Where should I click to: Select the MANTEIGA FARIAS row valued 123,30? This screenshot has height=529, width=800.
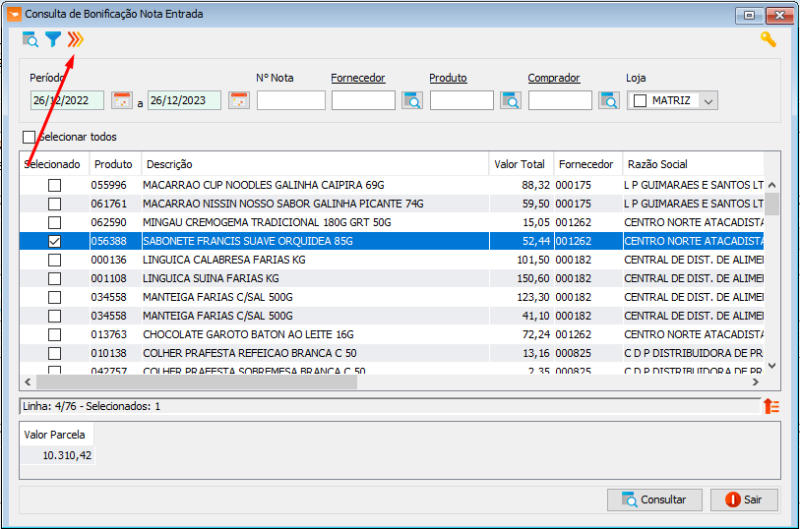(392, 297)
